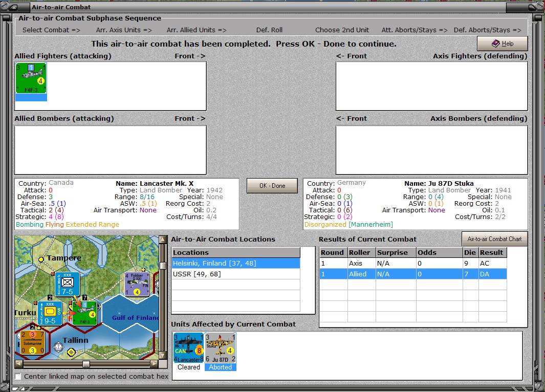The image size is (545, 392).
Task: Select the F4F-3 fighter in Allied Fighters
Action: click(31, 78)
